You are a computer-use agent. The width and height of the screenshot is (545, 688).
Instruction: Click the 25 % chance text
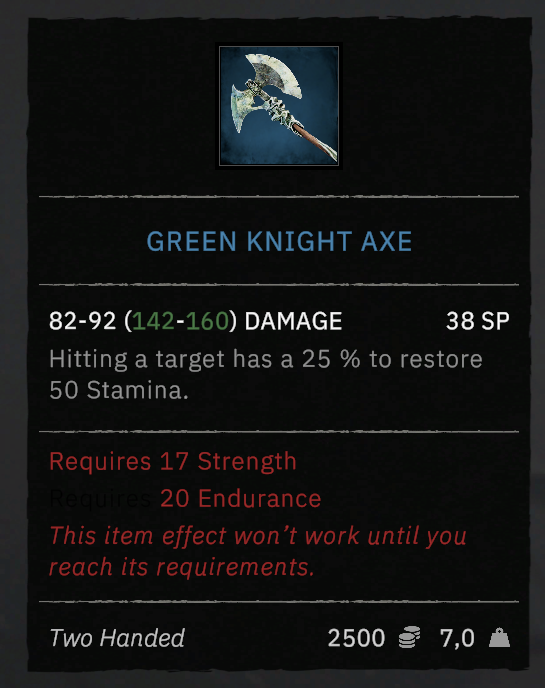[x=331, y=359]
